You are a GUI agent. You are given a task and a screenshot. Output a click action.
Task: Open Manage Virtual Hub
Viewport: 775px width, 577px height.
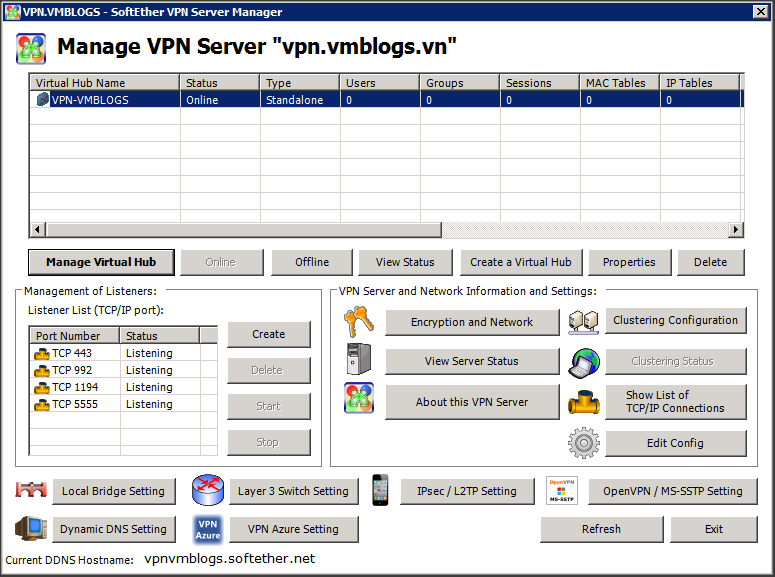[101, 262]
